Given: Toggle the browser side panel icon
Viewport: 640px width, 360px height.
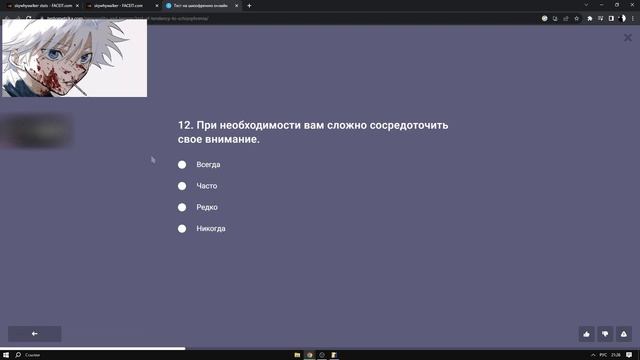Looking at the screenshot, I should click(x=611, y=18).
